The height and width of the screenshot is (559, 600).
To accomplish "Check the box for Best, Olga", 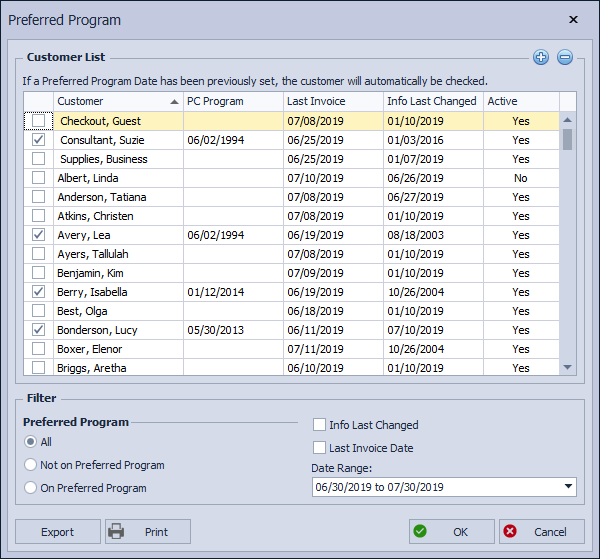I will click(38, 311).
